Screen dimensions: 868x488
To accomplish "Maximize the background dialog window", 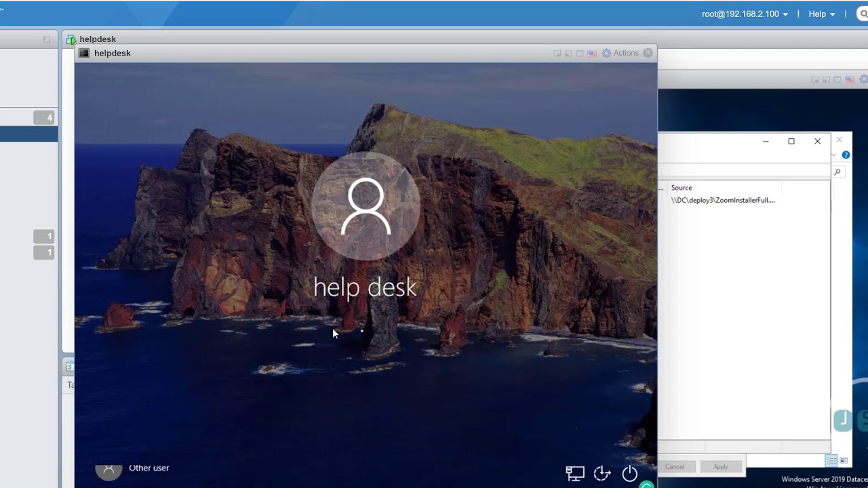I will (791, 141).
